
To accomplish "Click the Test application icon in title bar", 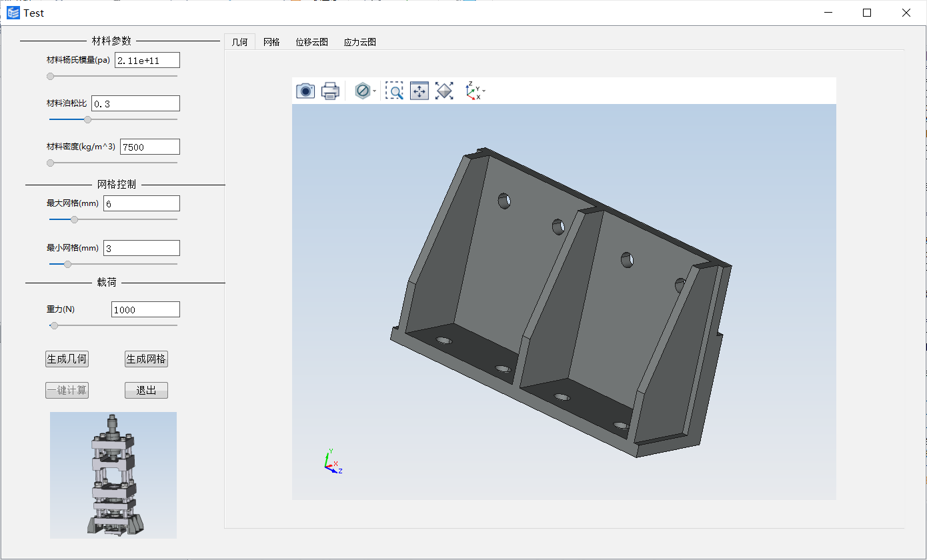I will [x=13, y=13].
